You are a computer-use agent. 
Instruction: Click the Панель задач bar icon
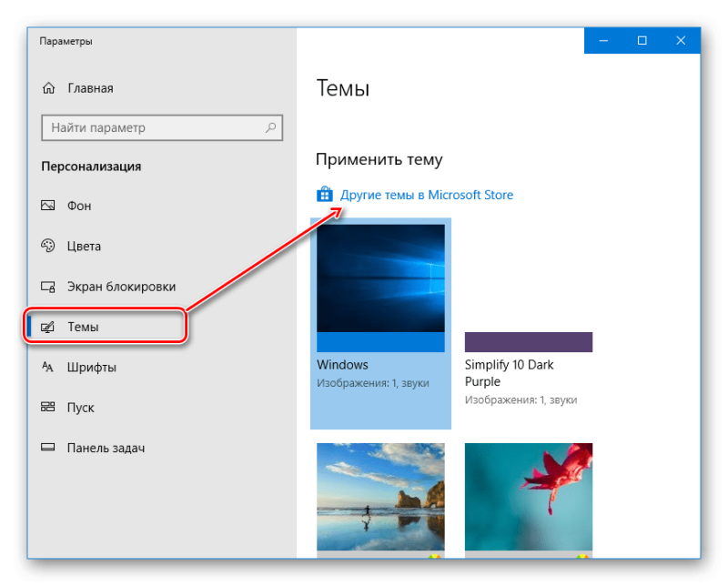[x=48, y=447]
